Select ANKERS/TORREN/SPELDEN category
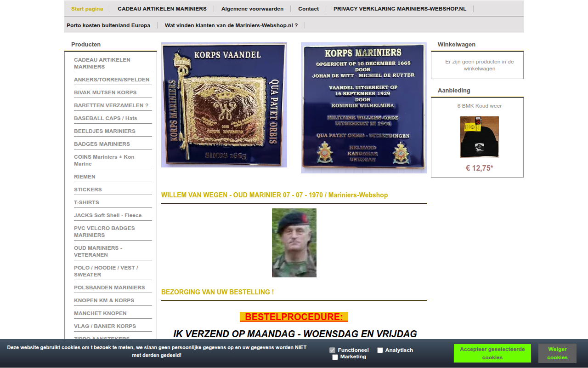Viewport: 588px width, 368px height. [x=113, y=80]
